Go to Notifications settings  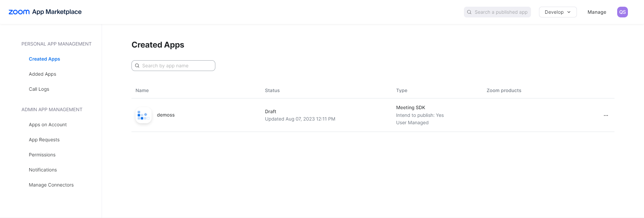point(43,170)
